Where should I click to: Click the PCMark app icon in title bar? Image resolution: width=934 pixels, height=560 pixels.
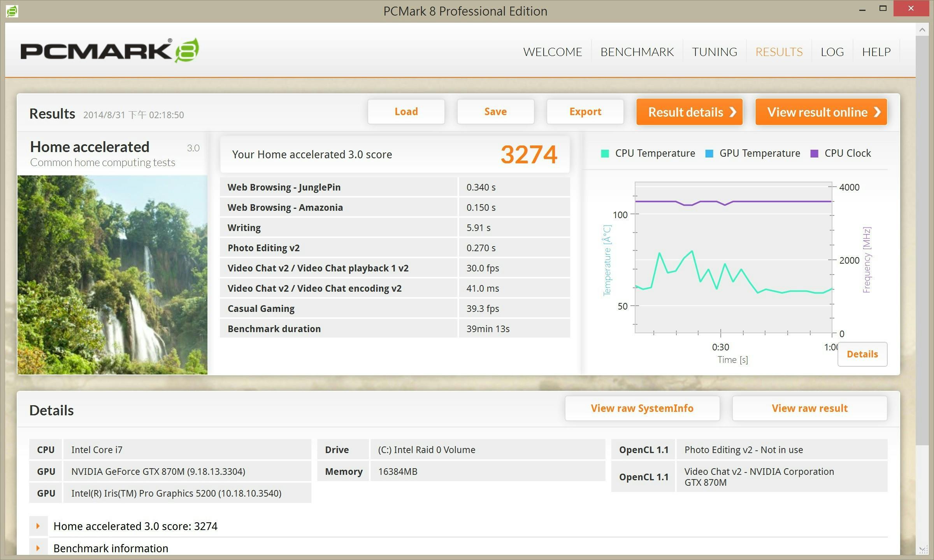coord(12,11)
